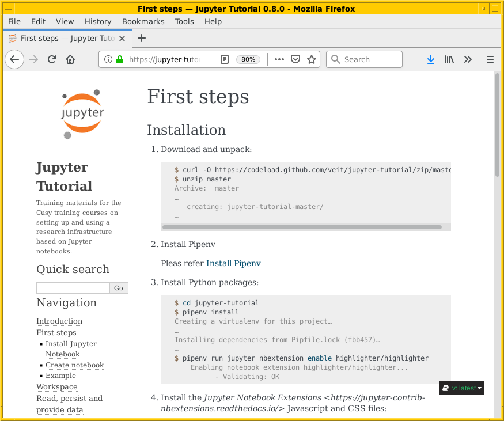Follow the Install Pipenv link
Screen dimensions: 504x421
pos(233,263)
